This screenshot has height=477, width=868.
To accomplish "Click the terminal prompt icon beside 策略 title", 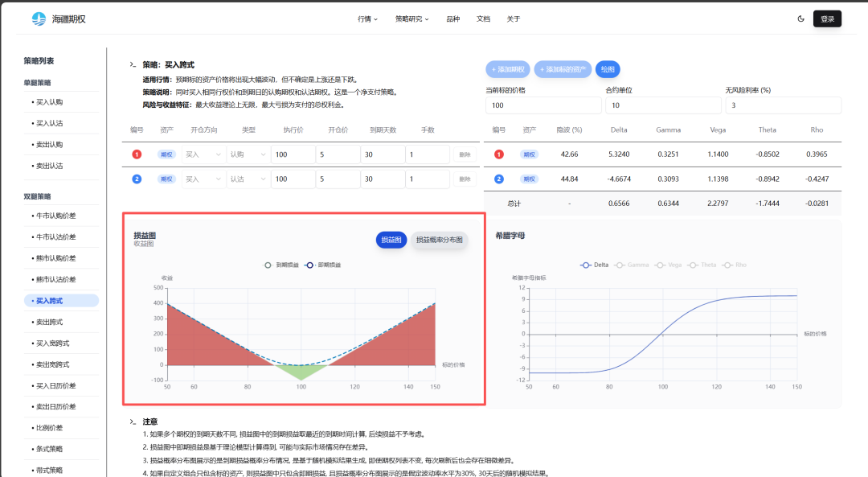I will point(133,64).
